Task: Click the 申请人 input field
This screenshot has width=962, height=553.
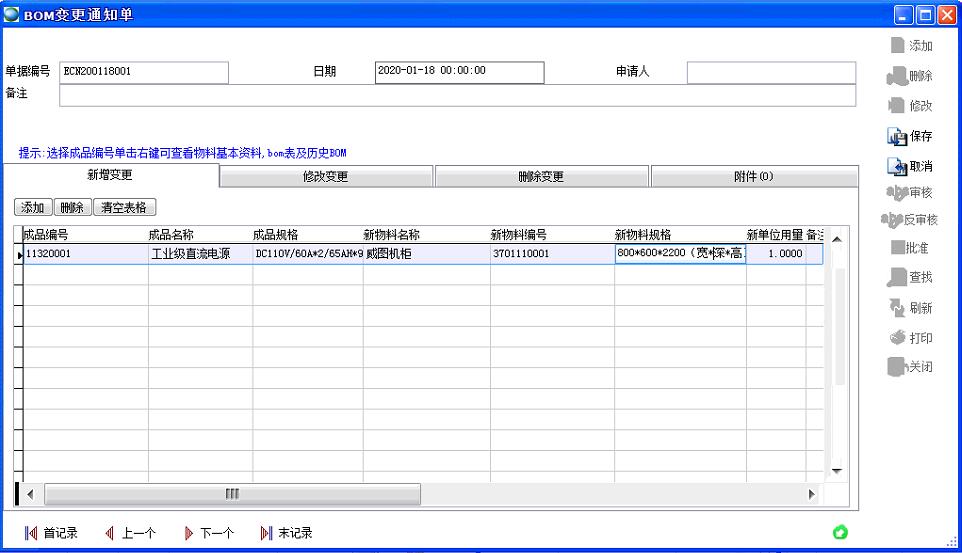Action: point(771,72)
